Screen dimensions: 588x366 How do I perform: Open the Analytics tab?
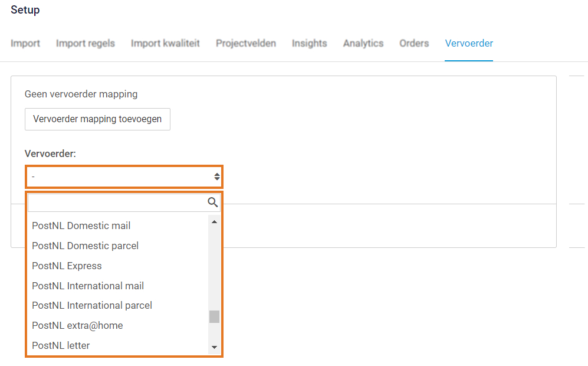point(363,43)
